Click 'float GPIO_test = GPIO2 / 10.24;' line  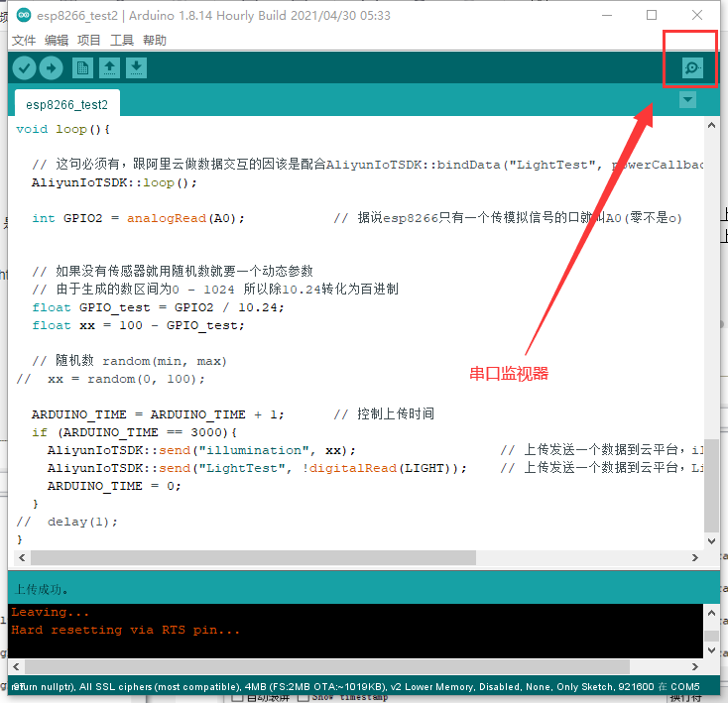158,307
